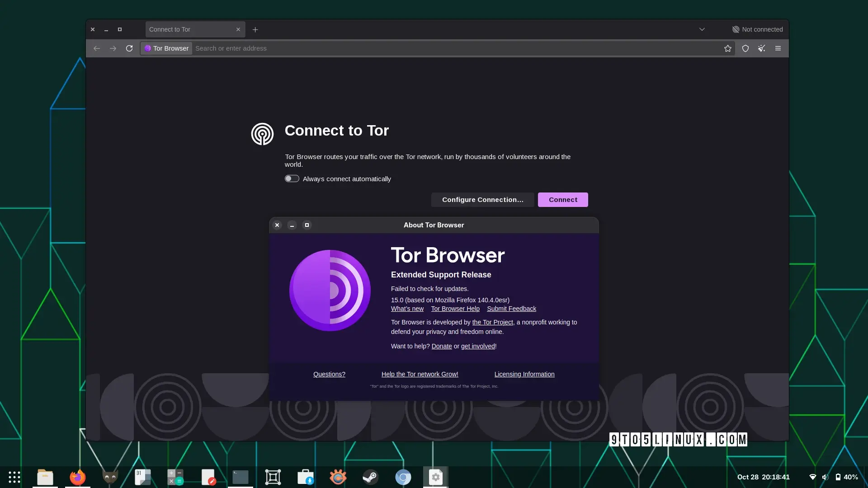Image resolution: width=868 pixels, height=488 pixels.
Task: Open GIMP from the taskbar
Action: (x=110, y=477)
